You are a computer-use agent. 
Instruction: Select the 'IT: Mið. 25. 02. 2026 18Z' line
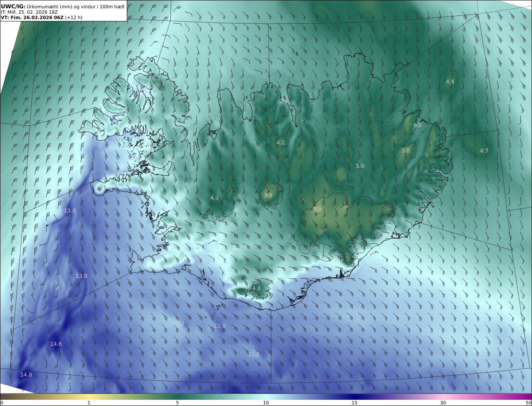tap(29, 12)
